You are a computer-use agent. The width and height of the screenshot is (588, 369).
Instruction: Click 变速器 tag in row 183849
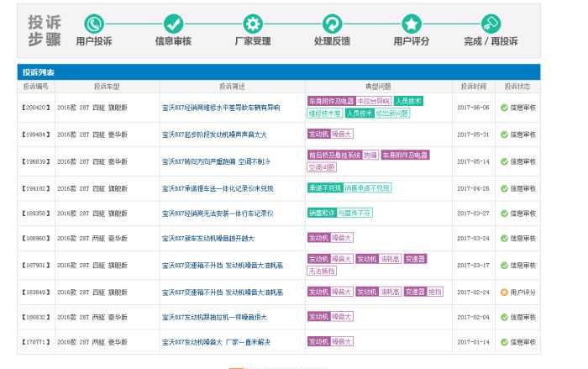[x=415, y=292]
